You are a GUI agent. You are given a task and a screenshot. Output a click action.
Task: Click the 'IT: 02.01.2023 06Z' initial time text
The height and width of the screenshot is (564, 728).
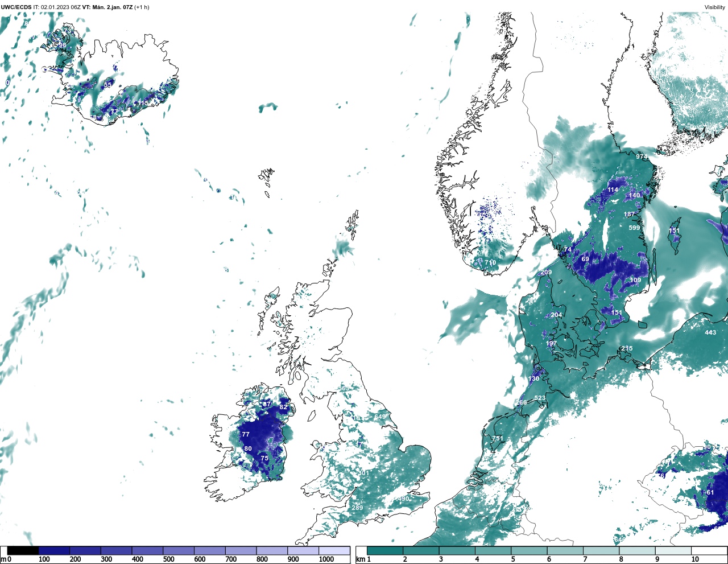57,7
